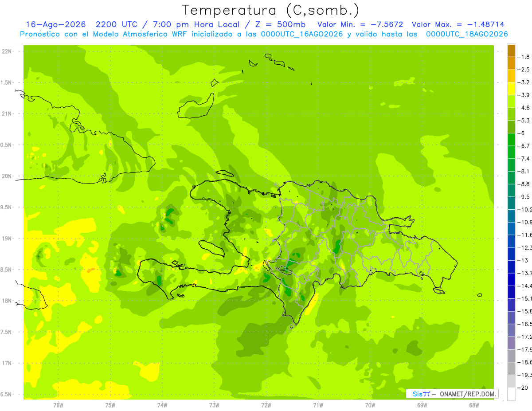Pick legend swatch between -8.1 and -8.8
532x411 pixels.
(511, 177)
